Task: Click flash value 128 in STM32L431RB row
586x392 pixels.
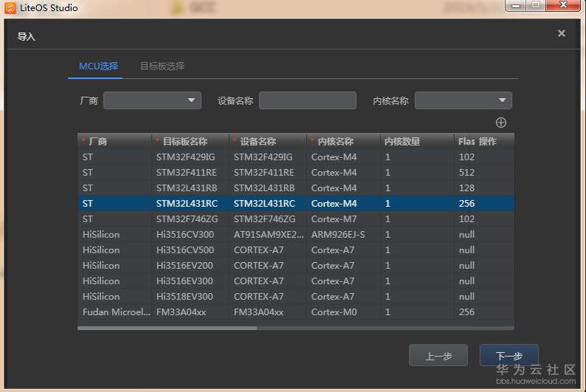Action: point(466,188)
